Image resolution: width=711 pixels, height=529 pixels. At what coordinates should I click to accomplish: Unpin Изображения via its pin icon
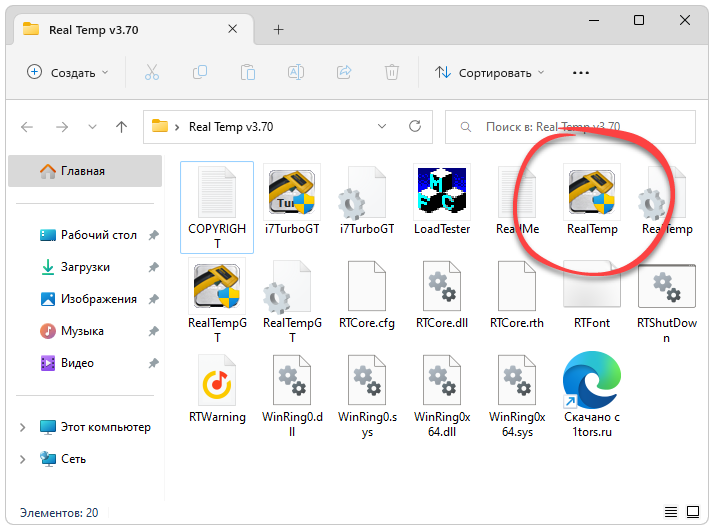pyautogui.click(x=154, y=299)
